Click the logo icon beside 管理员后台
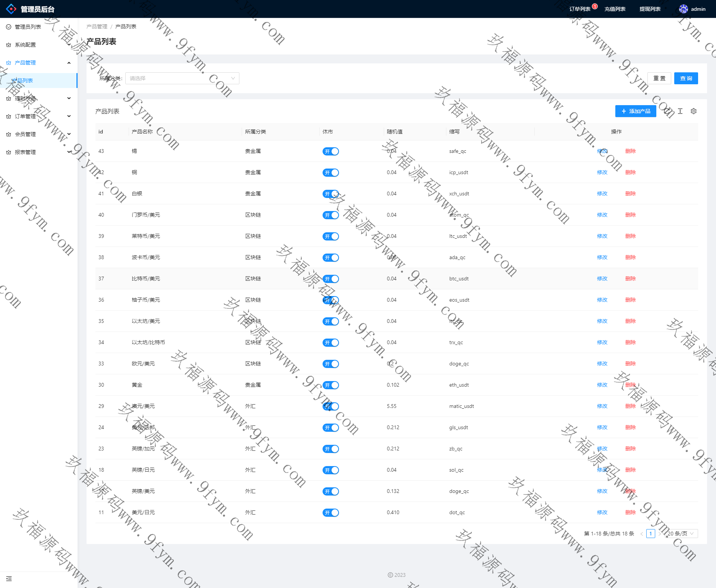 (x=11, y=9)
